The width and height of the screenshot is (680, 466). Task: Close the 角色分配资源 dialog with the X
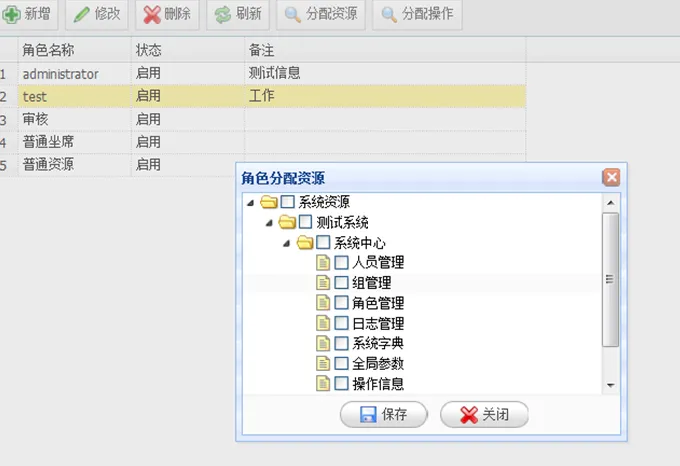point(611,177)
